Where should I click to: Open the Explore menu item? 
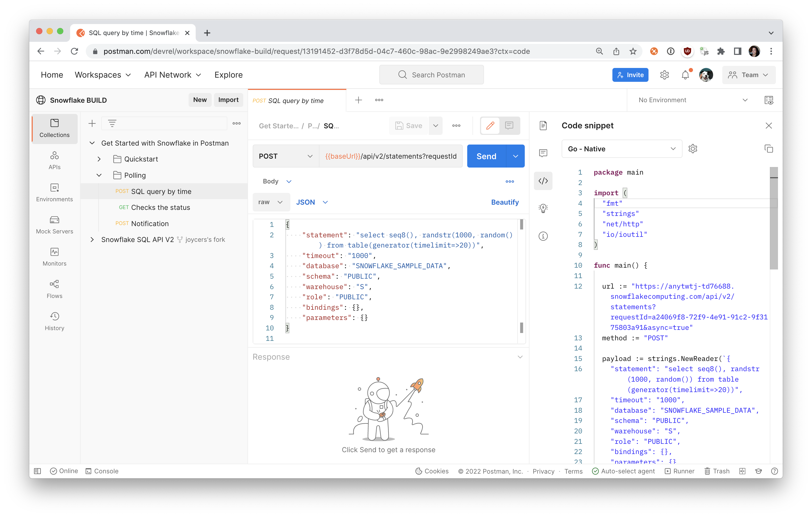228,75
